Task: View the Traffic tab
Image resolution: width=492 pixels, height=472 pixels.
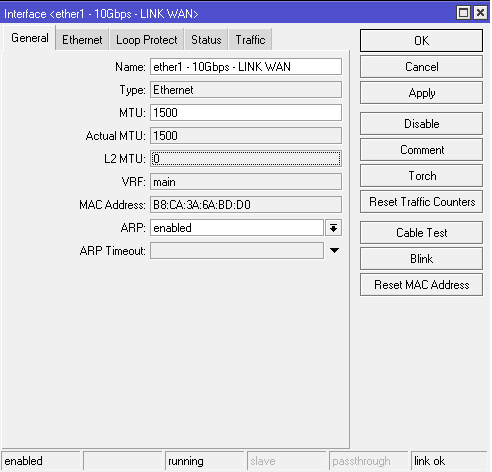Action: pyautogui.click(x=250, y=40)
